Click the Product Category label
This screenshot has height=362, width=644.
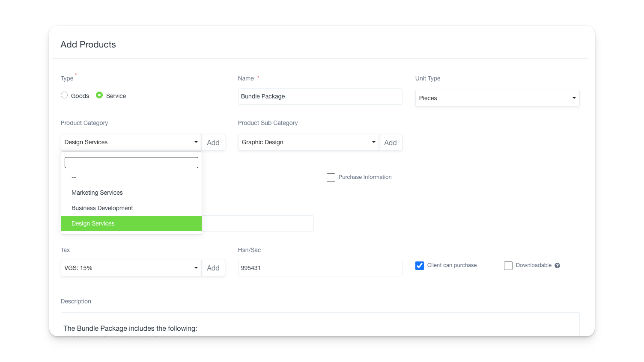[x=84, y=123]
